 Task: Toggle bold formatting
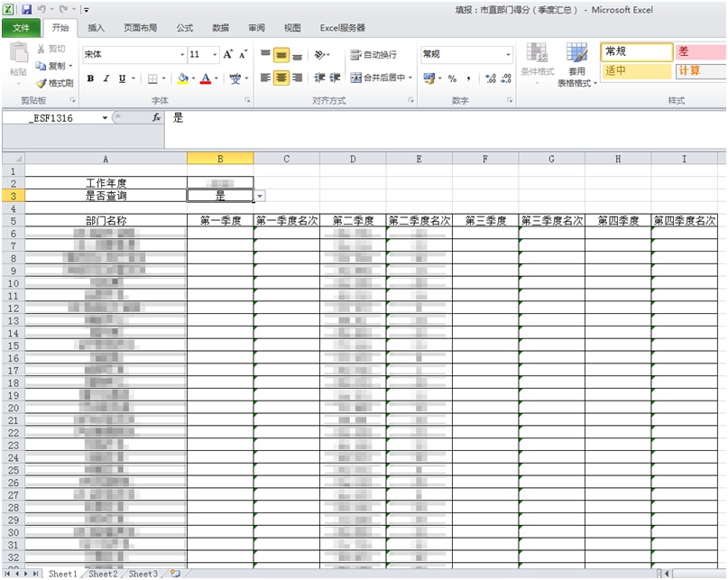[x=90, y=78]
